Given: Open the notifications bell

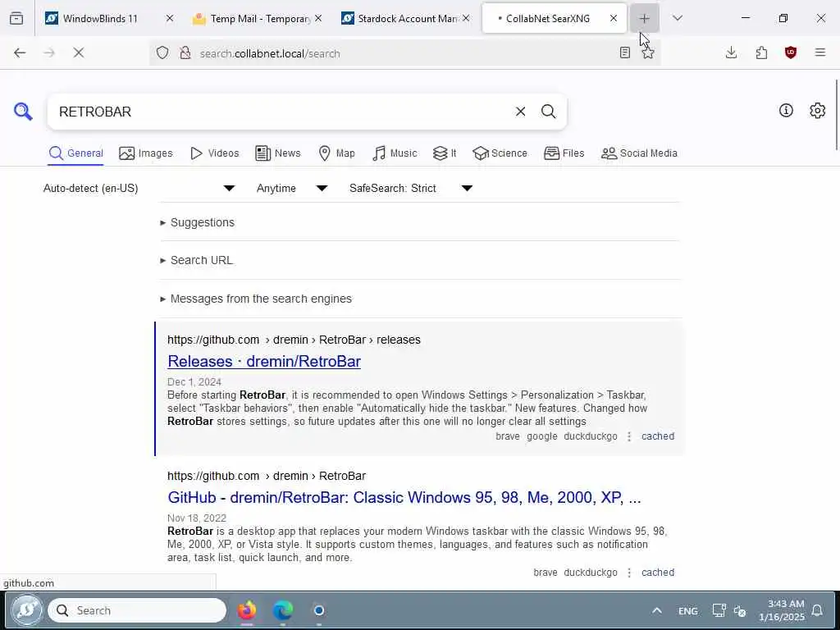Looking at the screenshot, I should tap(818, 610).
